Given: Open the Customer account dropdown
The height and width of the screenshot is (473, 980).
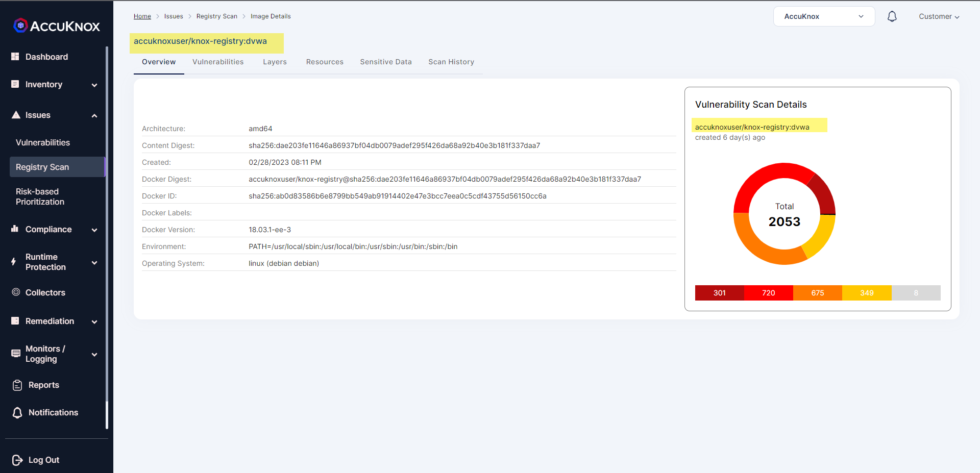Looking at the screenshot, I should click(x=939, y=16).
